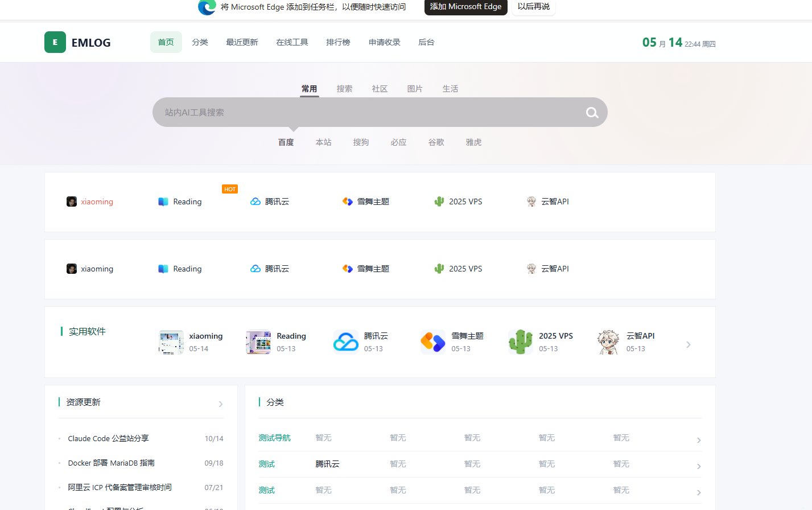Click the green EMLOG logo icon
The height and width of the screenshot is (510, 812).
(x=55, y=42)
